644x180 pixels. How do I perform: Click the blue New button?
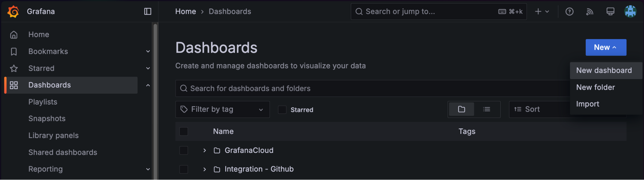pyautogui.click(x=606, y=47)
